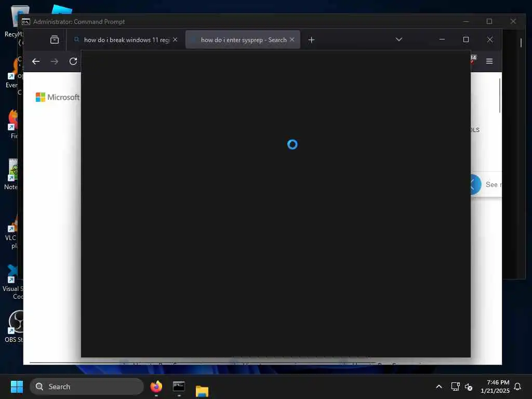Switch to Command Prompt taskbar icon
Screen dimensions: 532x399
pos(179,387)
